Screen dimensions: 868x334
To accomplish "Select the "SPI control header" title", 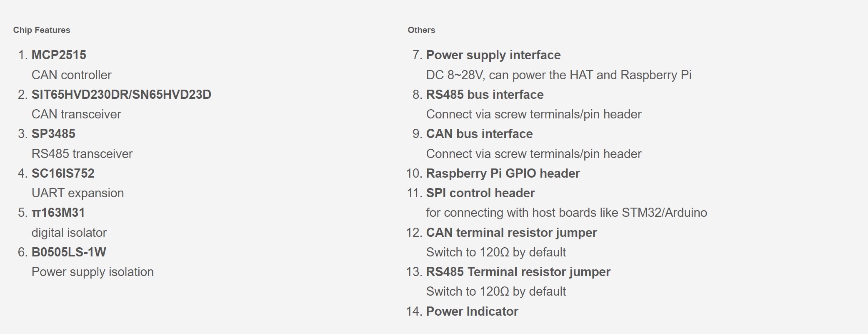I will pos(480,193).
